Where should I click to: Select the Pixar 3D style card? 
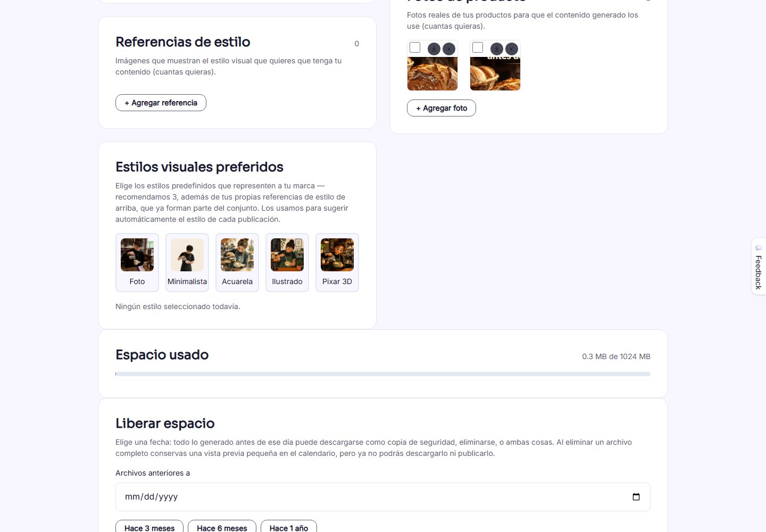pyautogui.click(x=337, y=263)
